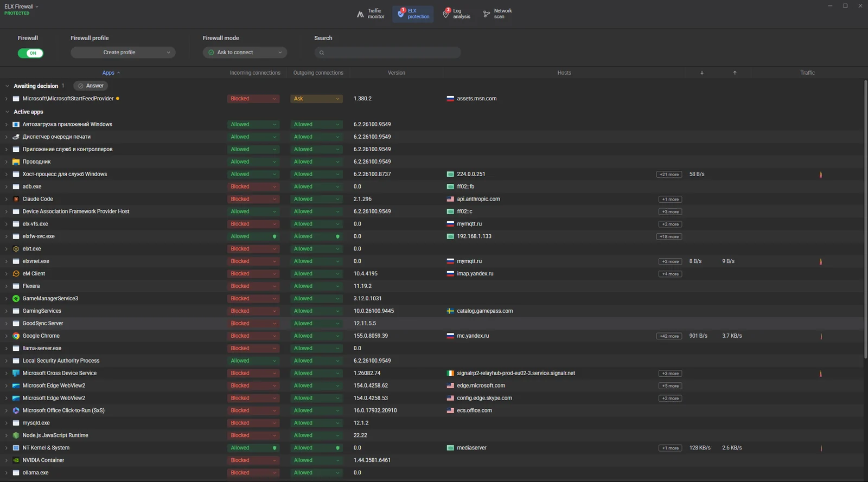Click the Network scan icon
Image resolution: width=868 pixels, height=482 pixels.
(487, 14)
